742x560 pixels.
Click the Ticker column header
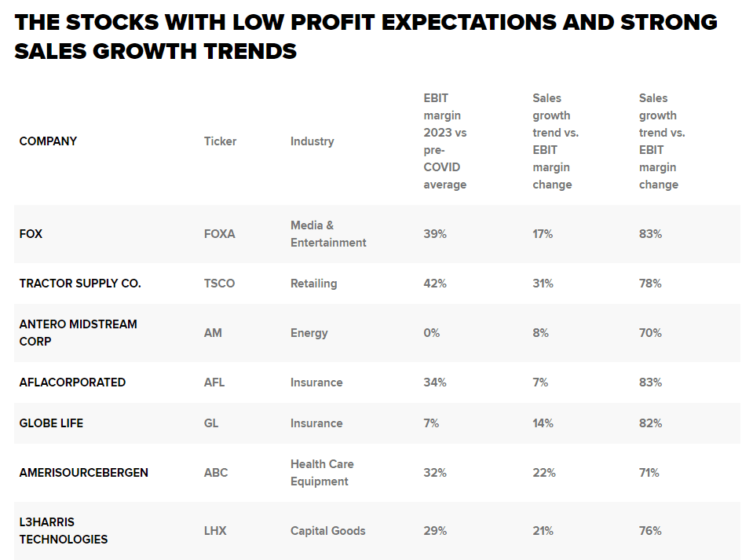(220, 141)
